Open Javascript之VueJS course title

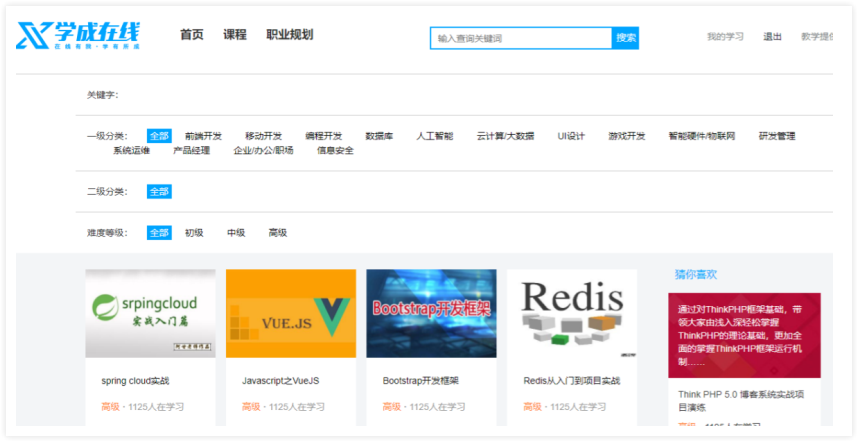[x=281, y=381]
